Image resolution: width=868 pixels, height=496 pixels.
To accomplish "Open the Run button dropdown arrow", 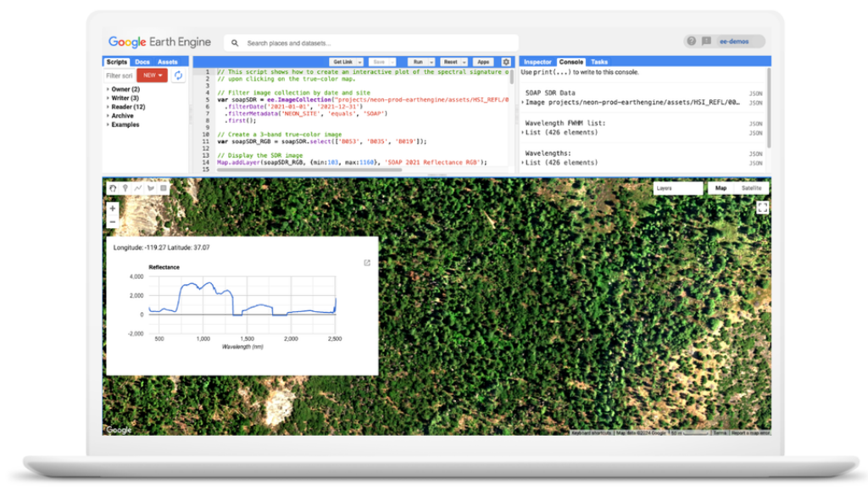I will [431, 62].
